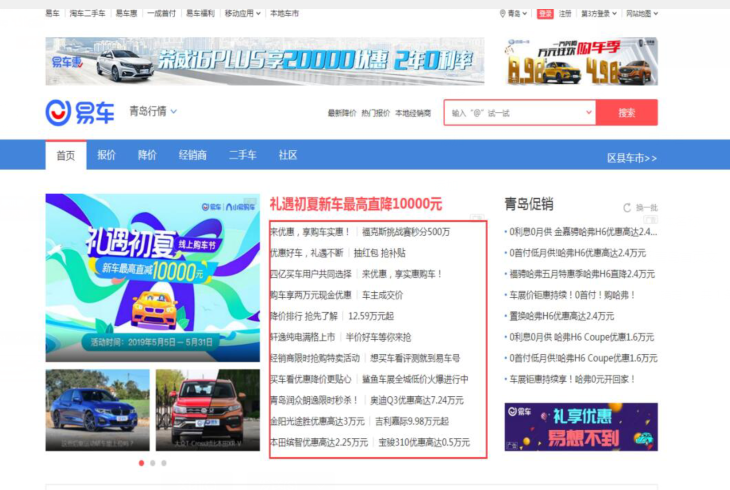
Task: Click the 易车惠 top link
Action: [x=126, y=14]
